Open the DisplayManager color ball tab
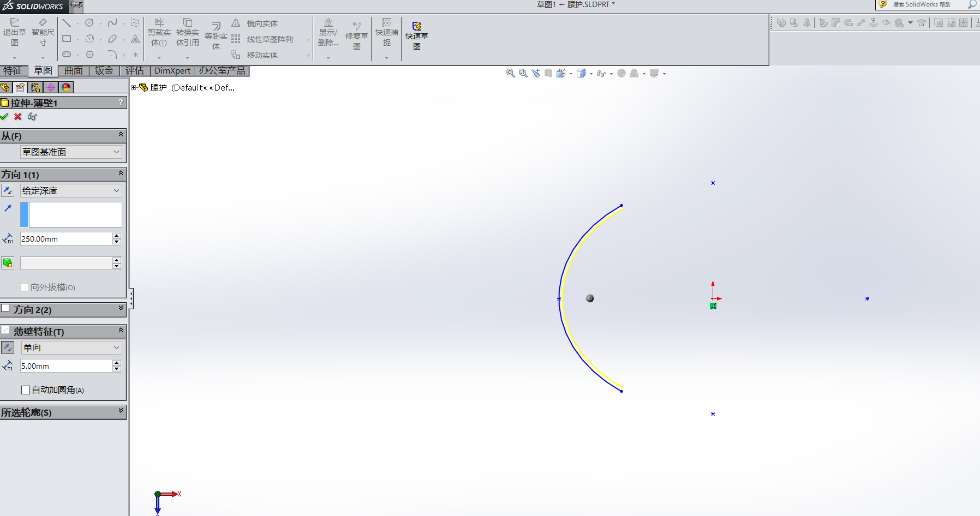The image size is (980, 516). [66, 87]
